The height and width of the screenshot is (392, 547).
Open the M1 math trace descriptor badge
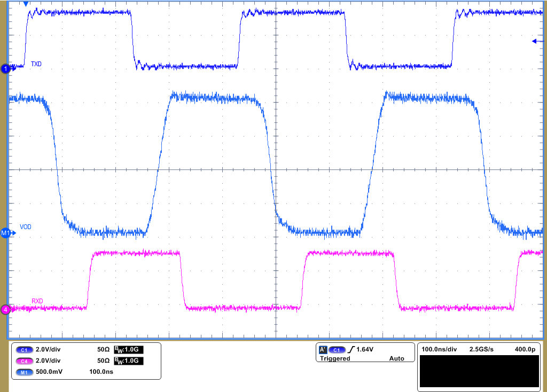[x=25, y=371]
